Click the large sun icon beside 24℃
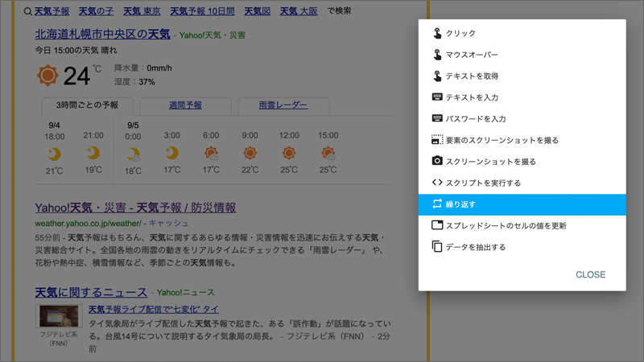The width and height of the screenshot is (644, 362). 47,76
